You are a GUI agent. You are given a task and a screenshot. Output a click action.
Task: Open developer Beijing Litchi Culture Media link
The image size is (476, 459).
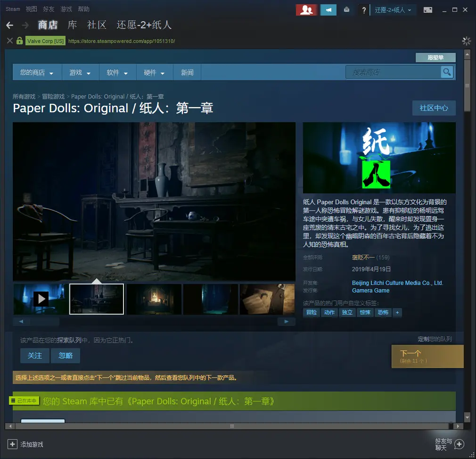tap(397, 283)
